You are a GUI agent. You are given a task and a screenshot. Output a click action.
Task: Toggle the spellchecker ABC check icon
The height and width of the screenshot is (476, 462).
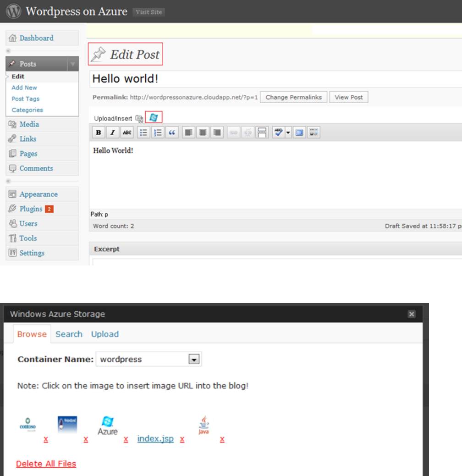pos(278,133)
